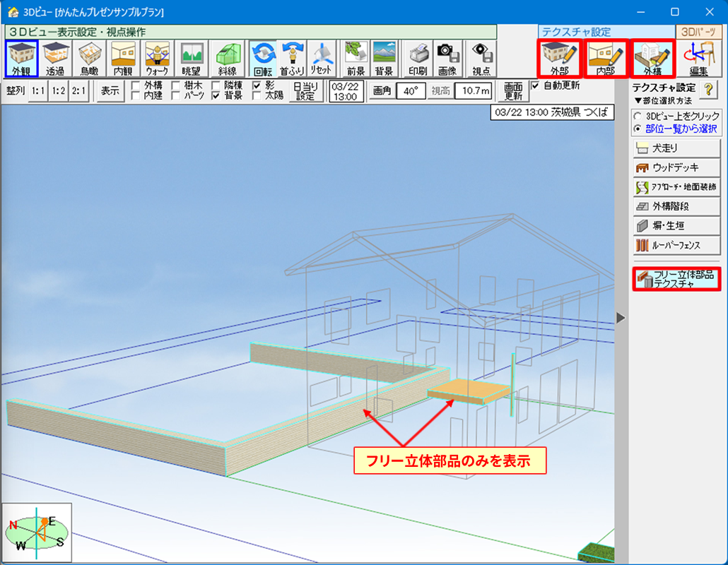Select 塀・生垣 from the parts list

click(676, 226)
